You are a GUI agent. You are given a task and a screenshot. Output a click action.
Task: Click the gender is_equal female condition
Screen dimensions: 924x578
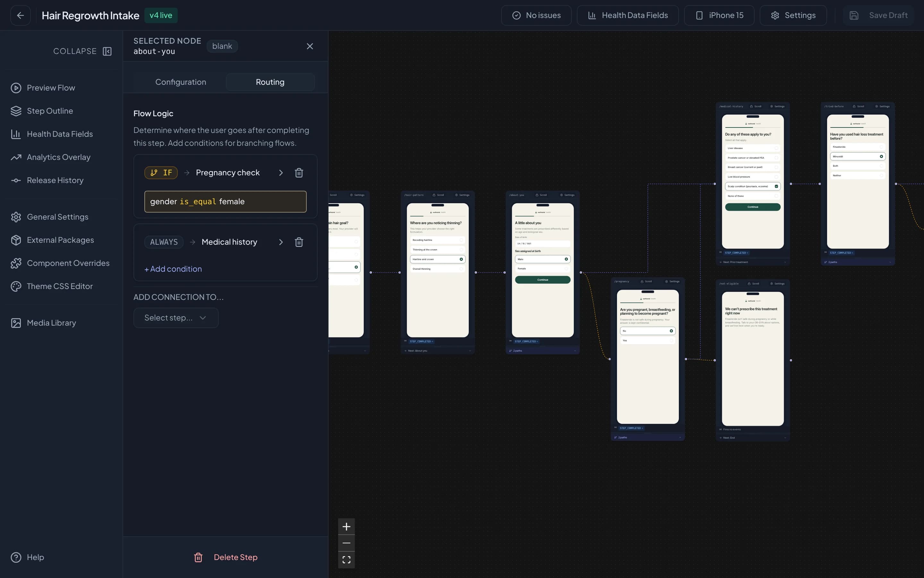coord(225,201)
